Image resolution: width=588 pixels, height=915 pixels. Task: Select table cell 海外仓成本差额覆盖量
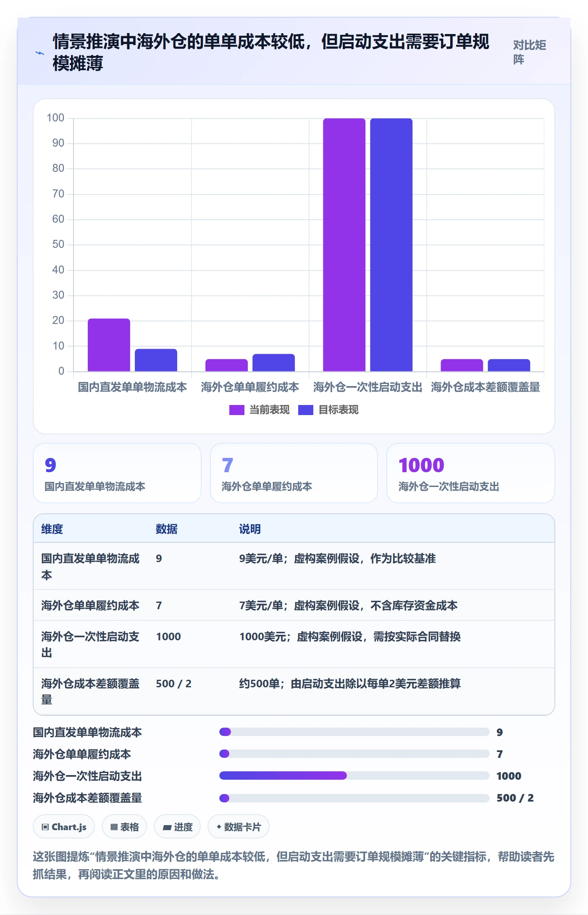tap(90, 692)
